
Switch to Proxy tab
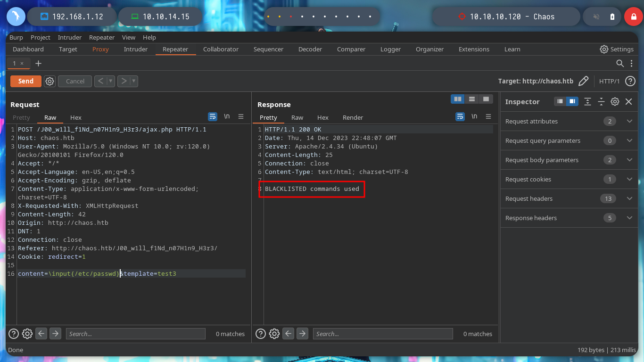[x=100, y=49]
